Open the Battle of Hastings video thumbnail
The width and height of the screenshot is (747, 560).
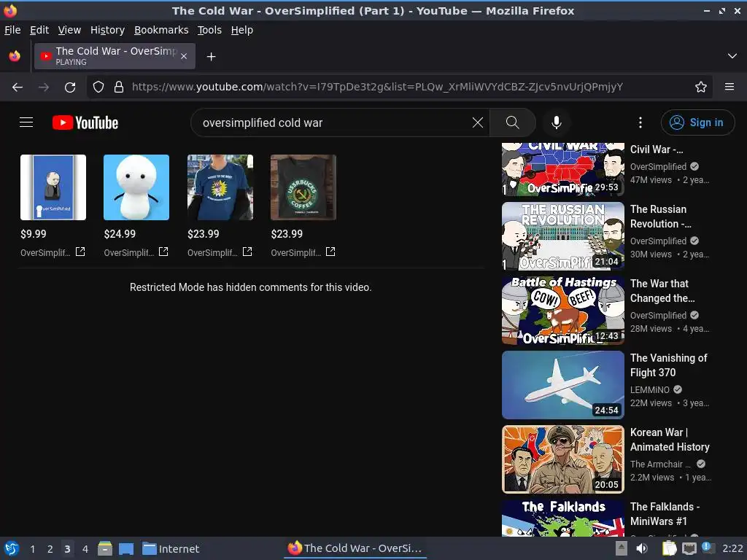563,311
